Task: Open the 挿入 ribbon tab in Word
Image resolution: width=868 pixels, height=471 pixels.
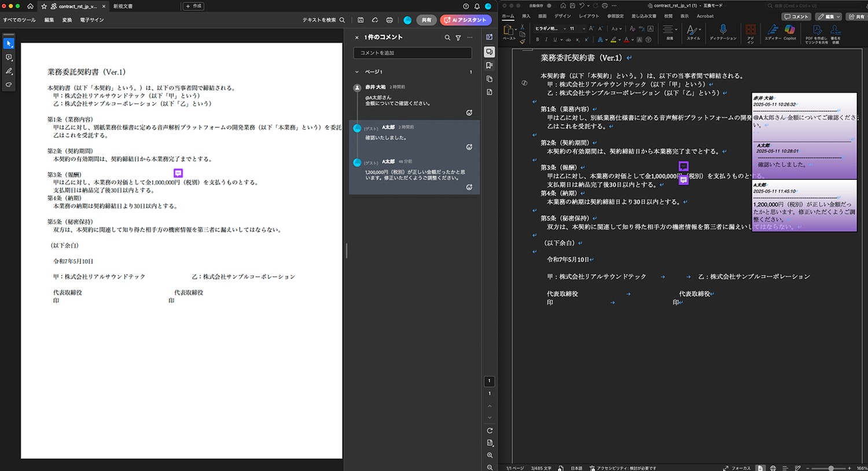Action: point(526,16)
